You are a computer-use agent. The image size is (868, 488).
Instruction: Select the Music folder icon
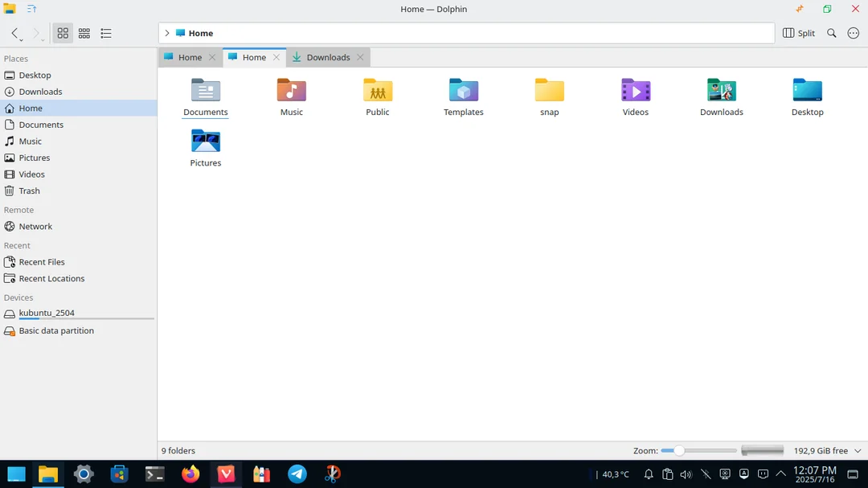291,90
